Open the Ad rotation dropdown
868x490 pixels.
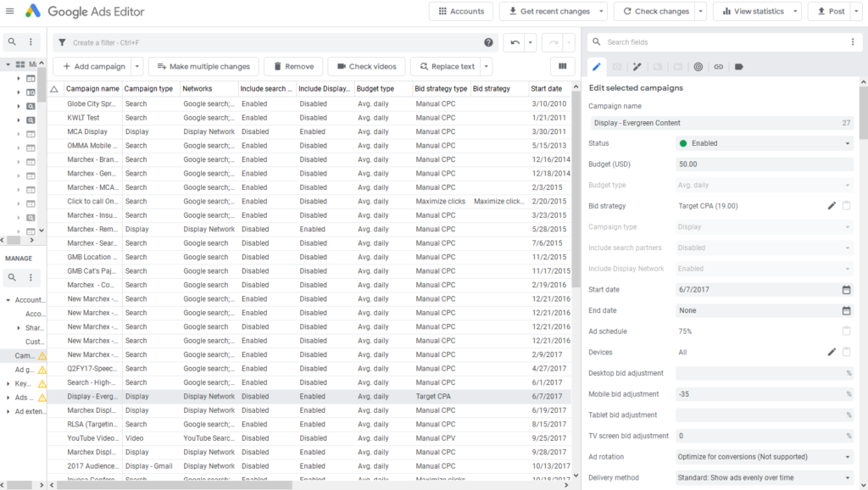(x=764, y=457)
